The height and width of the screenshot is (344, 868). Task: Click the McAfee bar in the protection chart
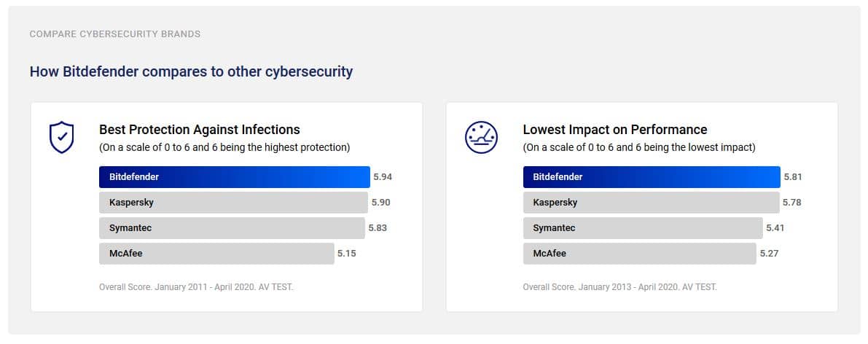pyautogui.click(x=216, y=254)
